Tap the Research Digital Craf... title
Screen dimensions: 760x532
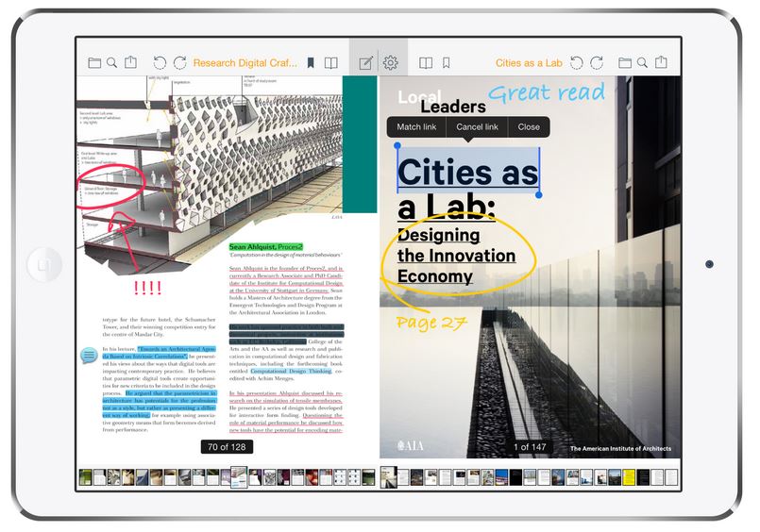pyautogui.click(x=245, y=63)
